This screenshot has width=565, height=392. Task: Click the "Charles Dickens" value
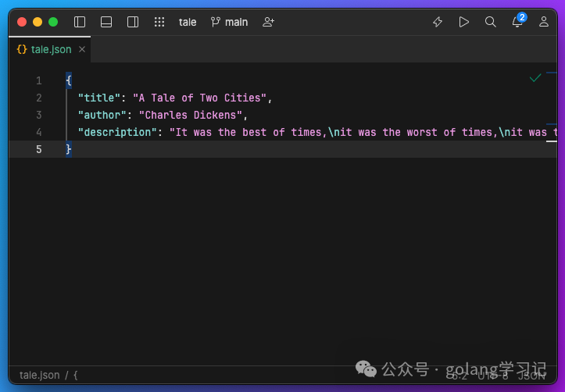tap(191, 116)
